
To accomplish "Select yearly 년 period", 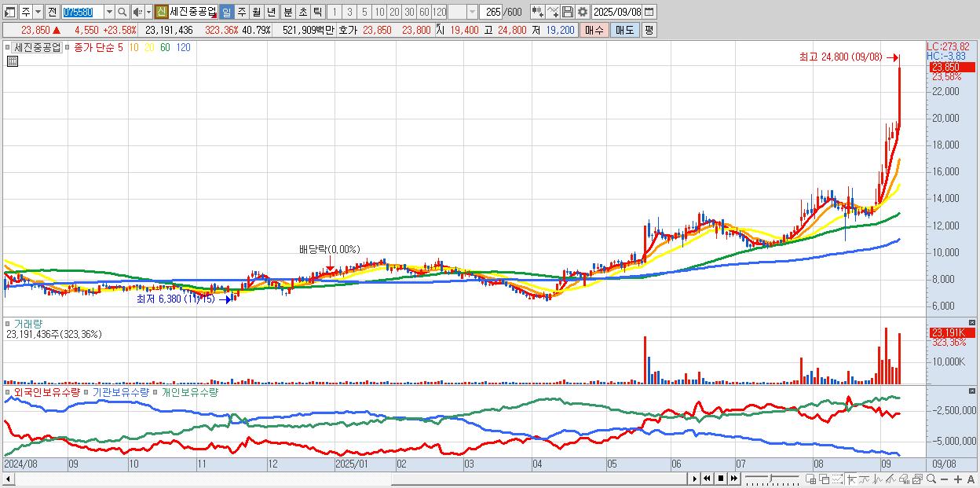I will pyautogui.click(x=271, y=12).
